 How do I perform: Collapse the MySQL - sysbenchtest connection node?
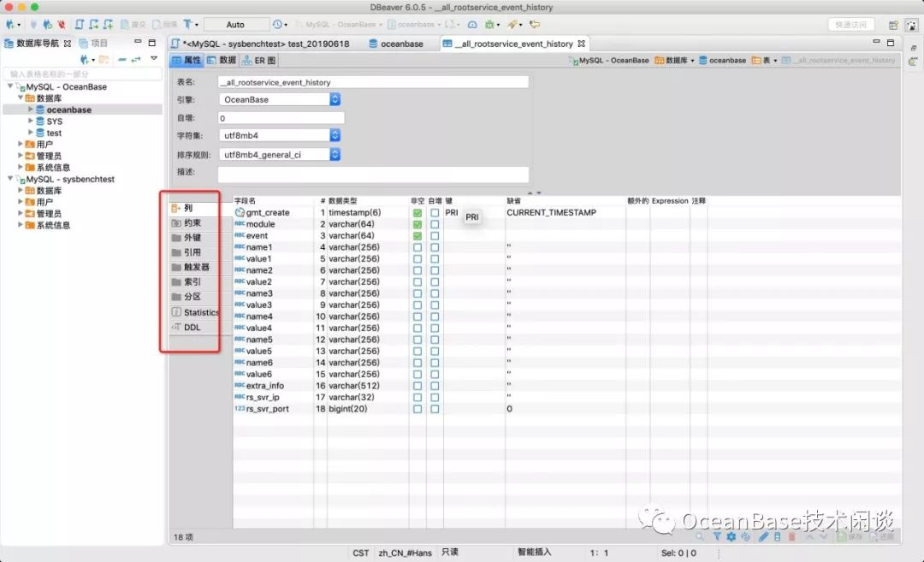[10, 178]
